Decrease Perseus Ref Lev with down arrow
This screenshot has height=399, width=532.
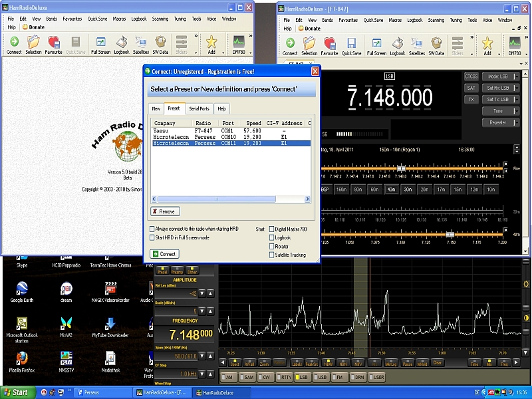point(202,293)
